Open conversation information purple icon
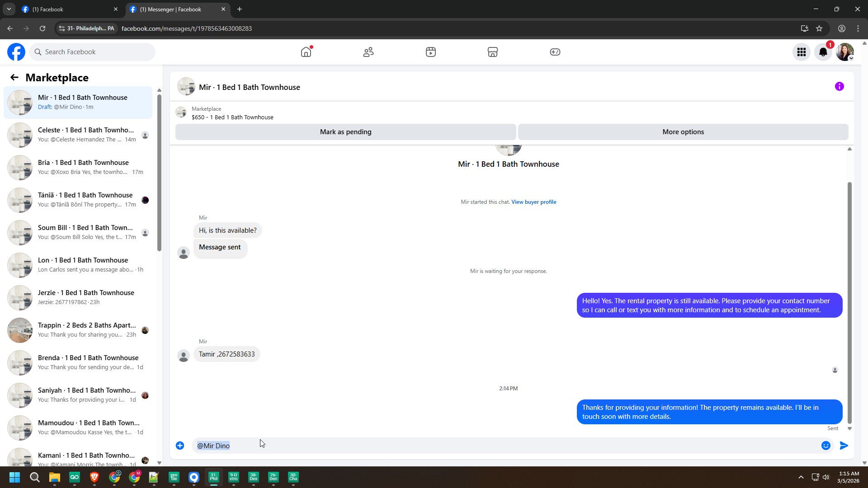This screenshot has width=868, height=488. (x=840, y=86)
